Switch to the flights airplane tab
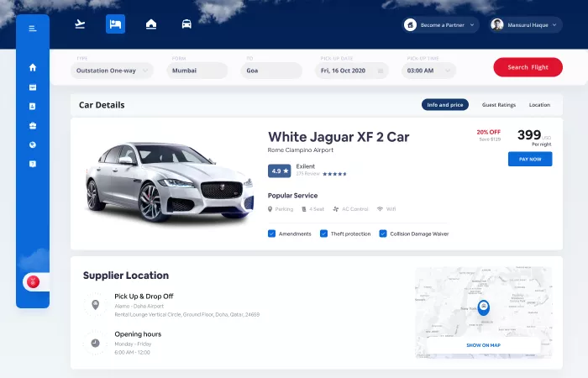Image resolution: width=588 pixels, height=378 pixels. click(80, 24)
